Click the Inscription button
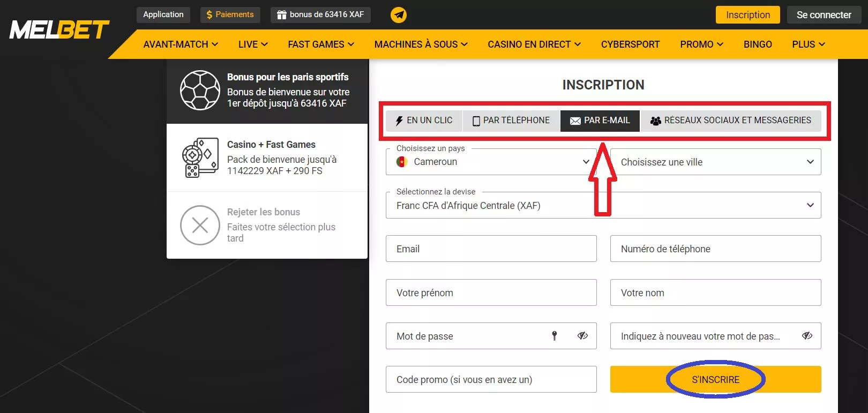The width and height of the screenshot is (868, 413). click(x=748, y=15)
